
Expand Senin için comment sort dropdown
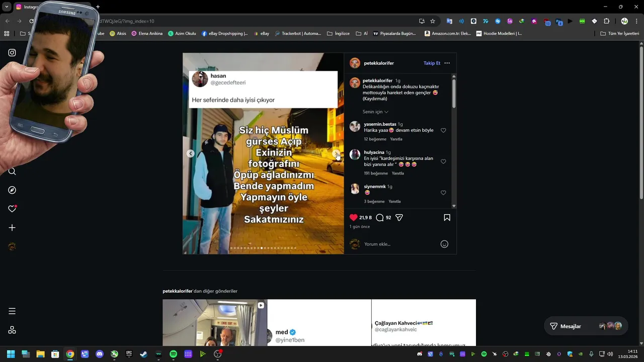coord(375,112)
